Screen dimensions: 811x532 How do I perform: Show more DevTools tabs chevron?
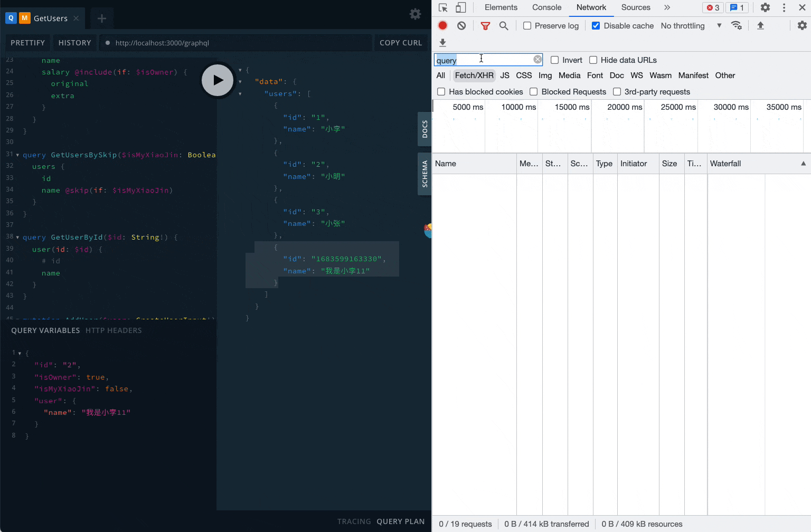coord(667,7)
